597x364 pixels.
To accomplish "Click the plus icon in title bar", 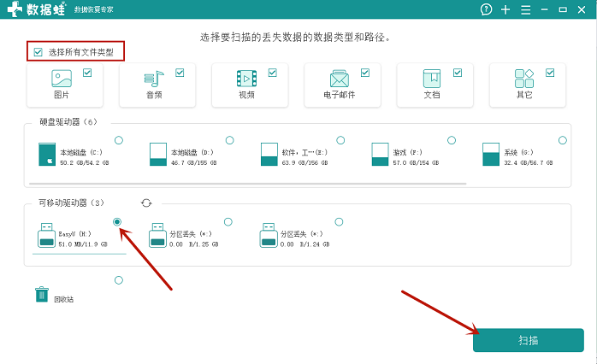I will [x=505, y=9].
